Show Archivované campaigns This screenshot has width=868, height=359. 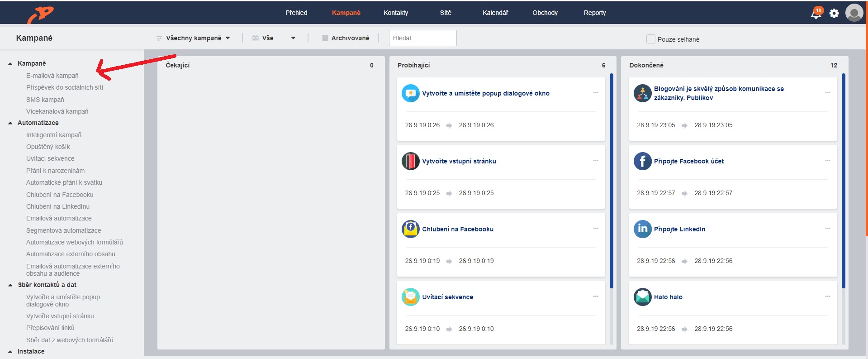[350, 38]
